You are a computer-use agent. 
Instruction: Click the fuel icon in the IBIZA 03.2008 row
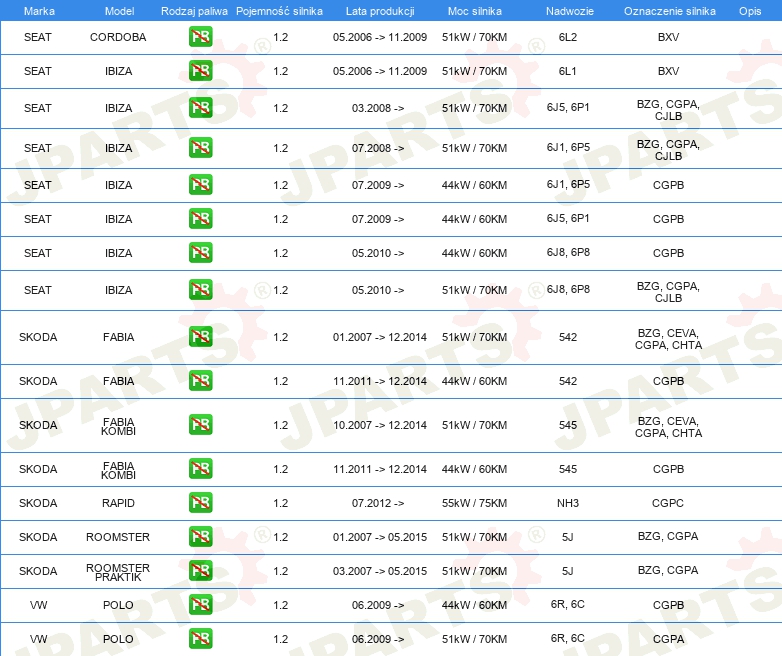pyautogui.click(x=200, y=107)
